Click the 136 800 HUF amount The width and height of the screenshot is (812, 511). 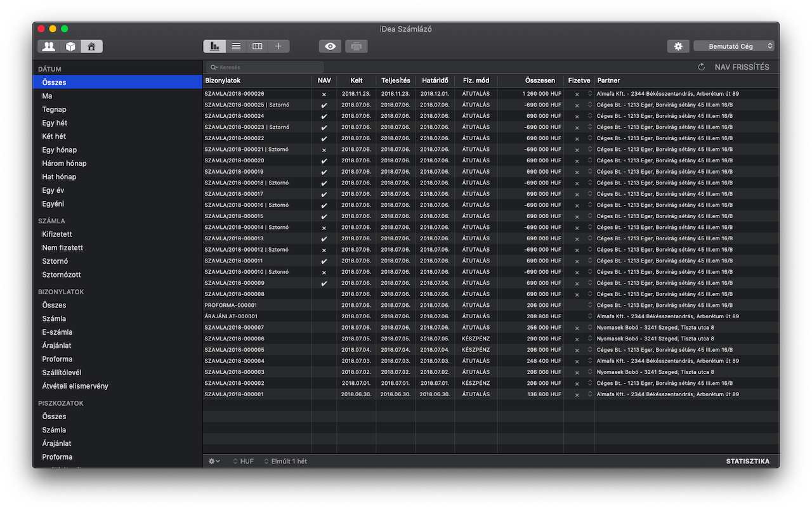point(544,394)
